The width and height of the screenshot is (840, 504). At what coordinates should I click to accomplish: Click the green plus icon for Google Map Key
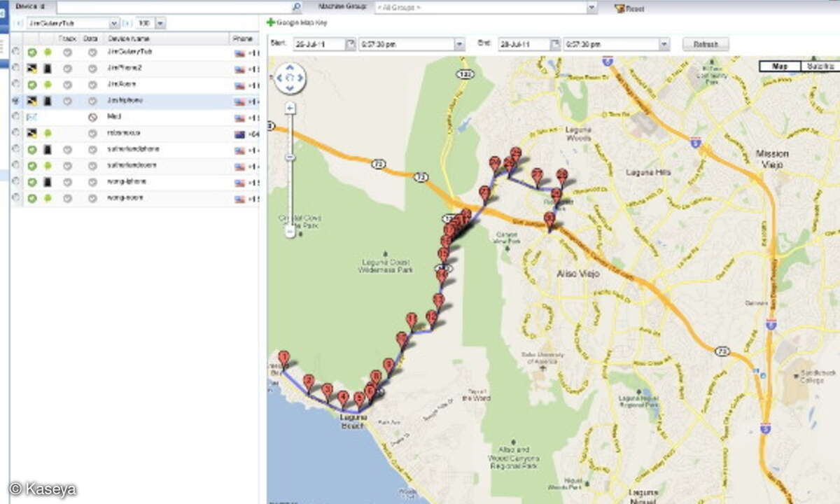tap(271, 22)
